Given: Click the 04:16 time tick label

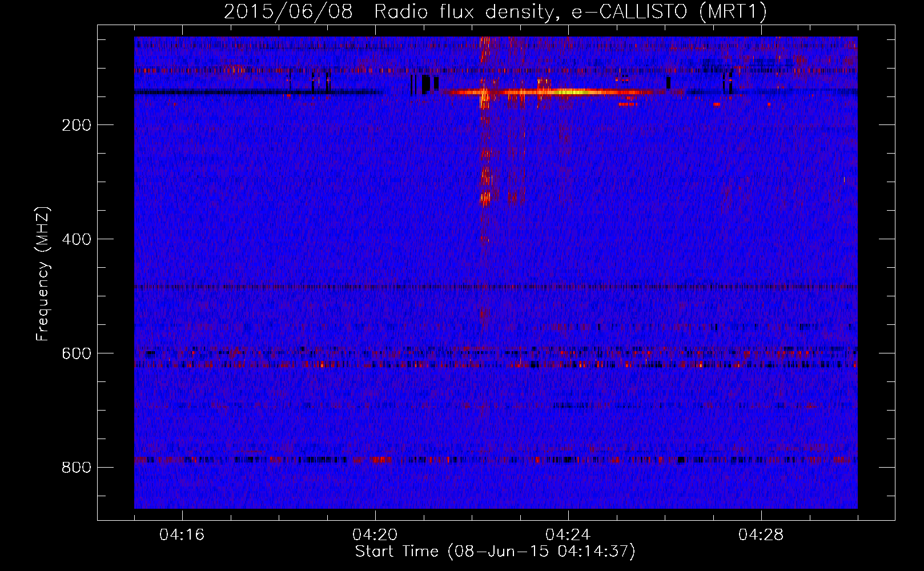Looking at the screenshot, I should tap(182, 535).
